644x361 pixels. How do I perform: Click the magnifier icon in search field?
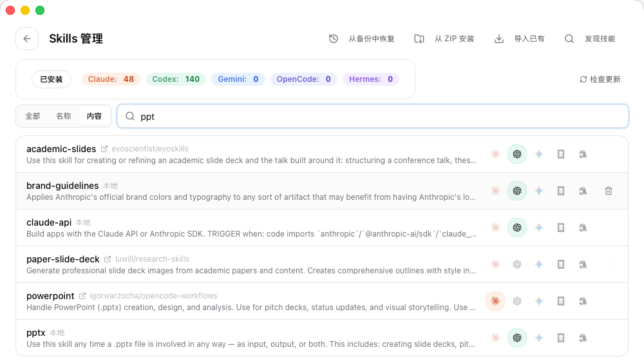[x=130, y=117]
